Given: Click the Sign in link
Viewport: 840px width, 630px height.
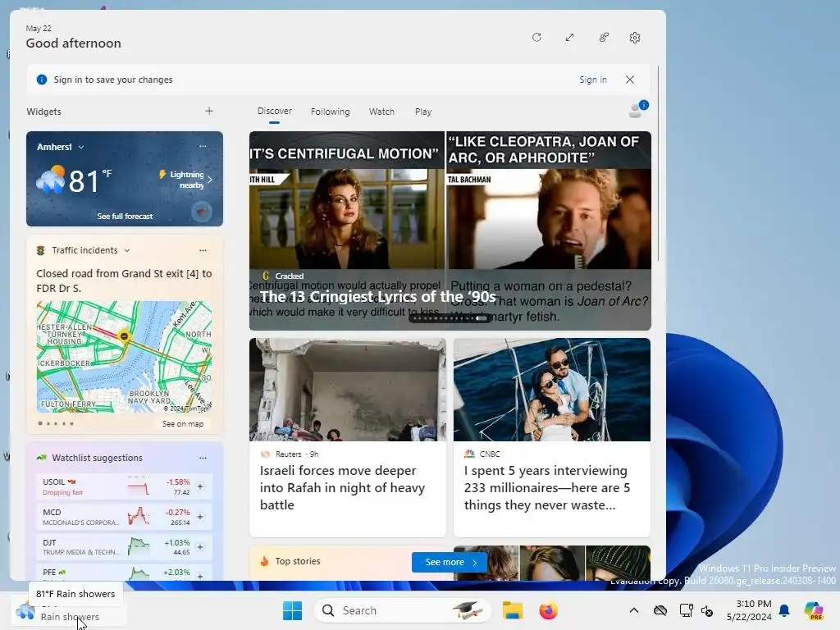Looking at the screenshot, I should pyautogui.click(x=592, y=80).
